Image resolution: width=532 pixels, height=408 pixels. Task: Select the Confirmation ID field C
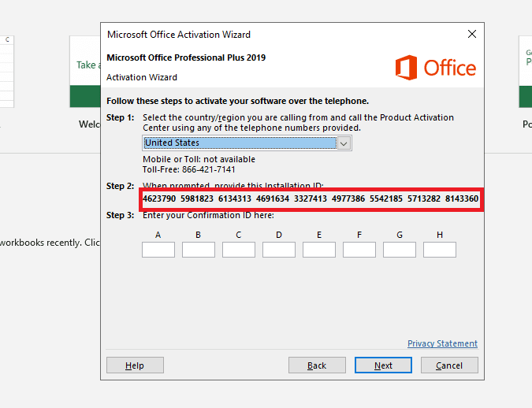pyautogui.click(x=239, y=250)
